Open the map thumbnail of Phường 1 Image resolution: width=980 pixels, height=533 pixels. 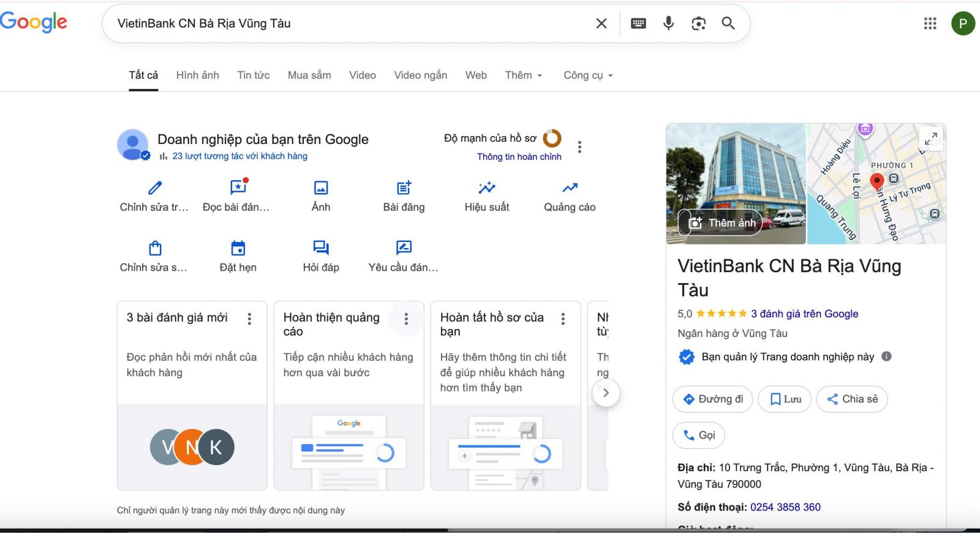pyautogui.click(x=876, y=184)
